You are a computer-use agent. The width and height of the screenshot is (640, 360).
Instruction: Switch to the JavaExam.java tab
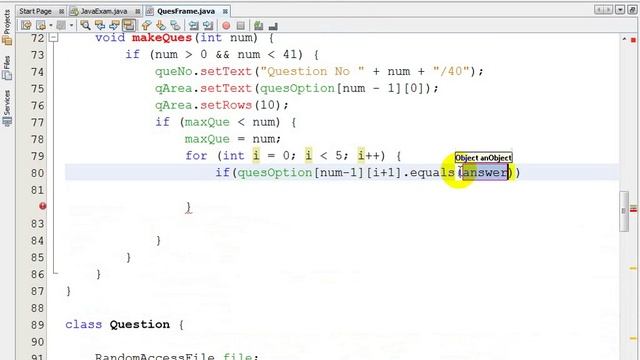click(104, 11)
